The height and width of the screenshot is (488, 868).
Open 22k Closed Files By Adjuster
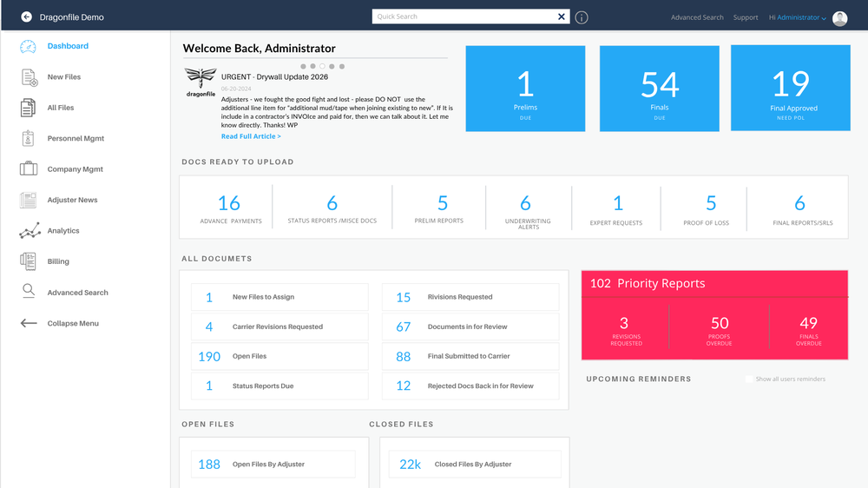point(475,465)
